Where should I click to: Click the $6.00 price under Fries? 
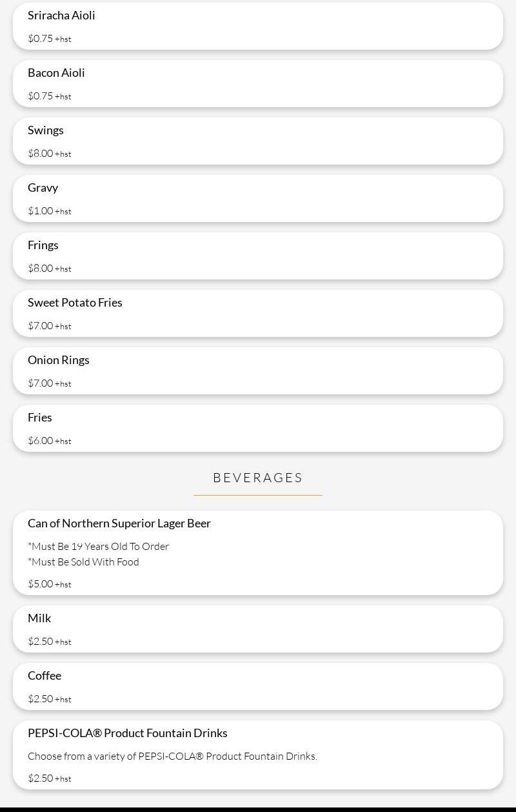tap(41, 441)
